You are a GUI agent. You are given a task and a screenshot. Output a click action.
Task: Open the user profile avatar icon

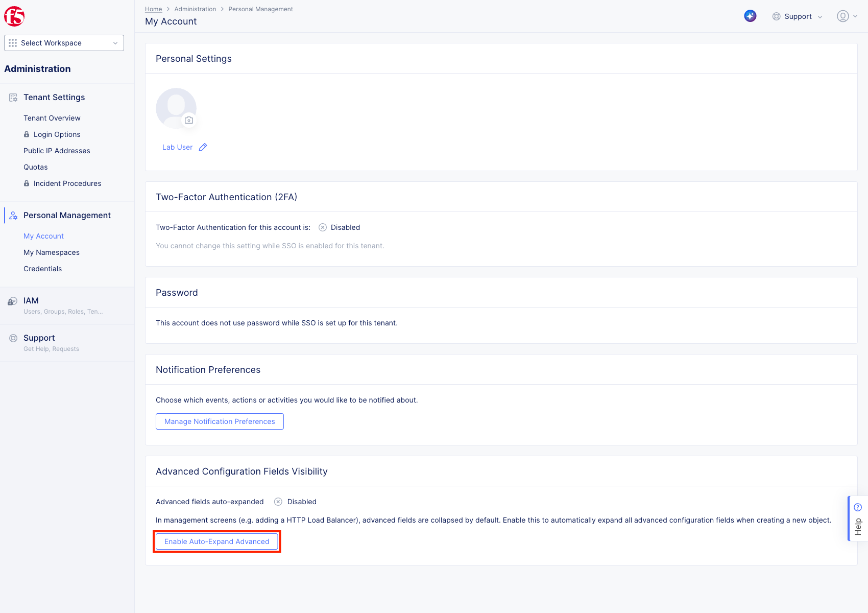click(843, 16)
